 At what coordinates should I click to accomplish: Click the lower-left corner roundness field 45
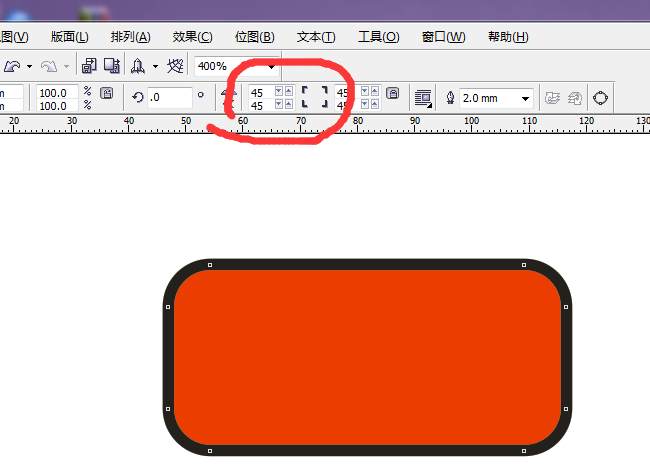pyautogui.click(x=261, y=105)
